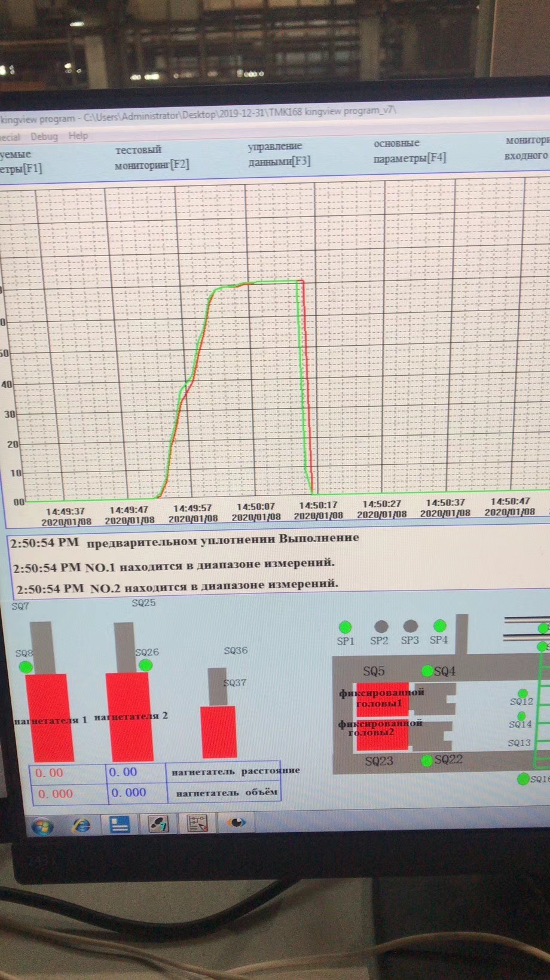Click the gray SP2 indicator lamp
Image resolution: width=550 pixels, height=980 pixels.
point(381,626)
